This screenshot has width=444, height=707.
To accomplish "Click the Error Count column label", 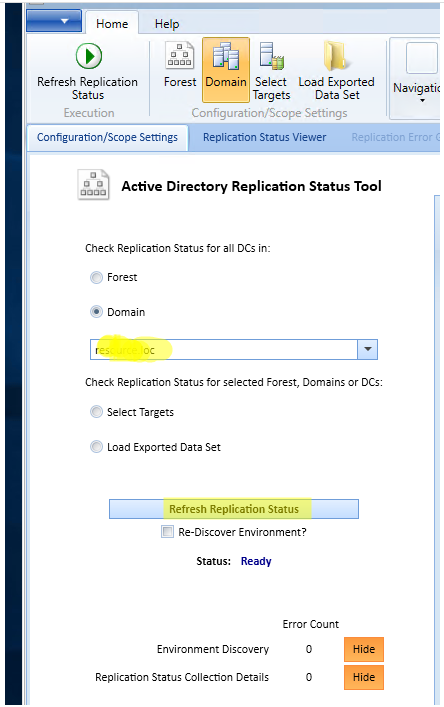I will pyautogui.click(x=311, y=624).
